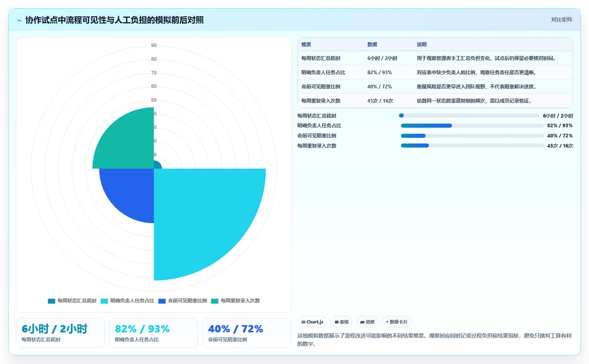Click the 每周重复录入次数 progress bar

(x=472, y=146)
